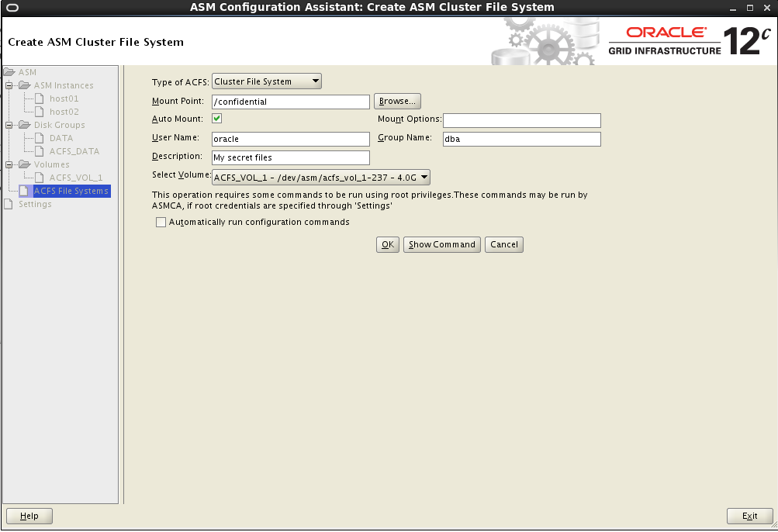This screenshot has height=532, width=778.
Task: Click the Group Name field
Action: (522, 139)
